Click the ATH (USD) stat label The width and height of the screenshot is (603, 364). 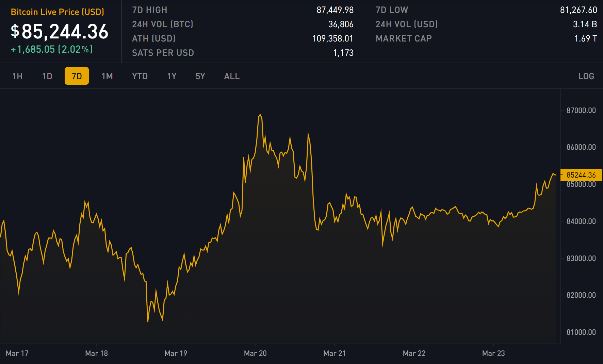coord(154,38)
